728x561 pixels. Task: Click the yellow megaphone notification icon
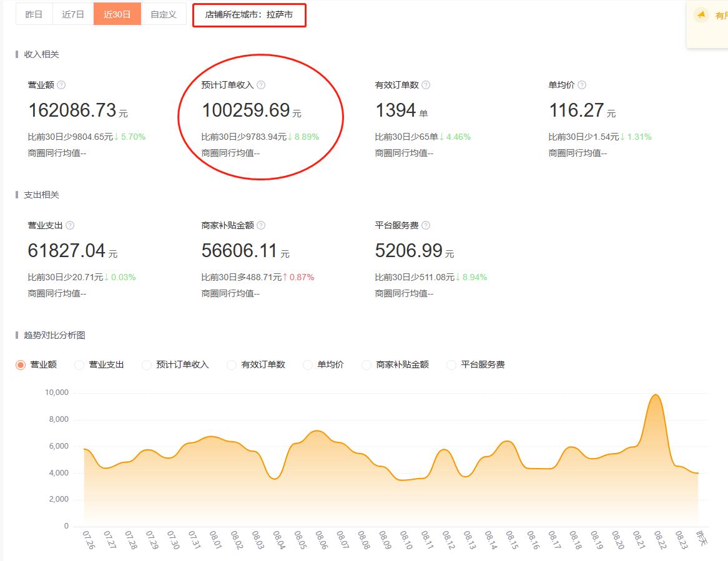pyautogui.click(x=702, y=15)
